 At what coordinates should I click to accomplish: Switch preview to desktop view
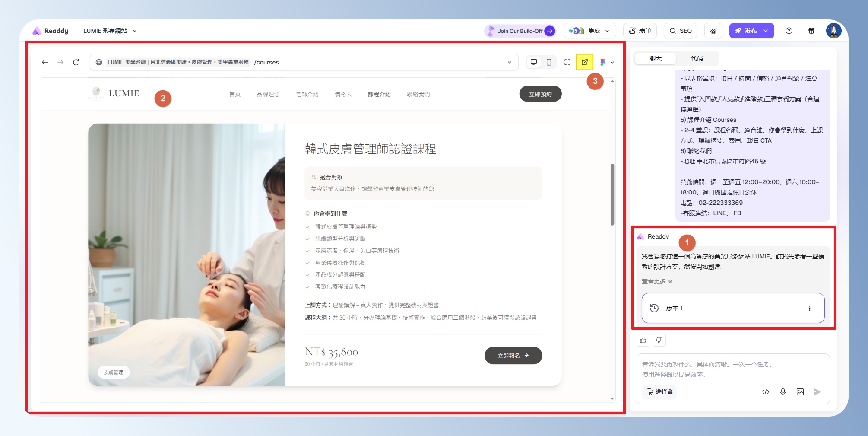(x=534, y=62)
